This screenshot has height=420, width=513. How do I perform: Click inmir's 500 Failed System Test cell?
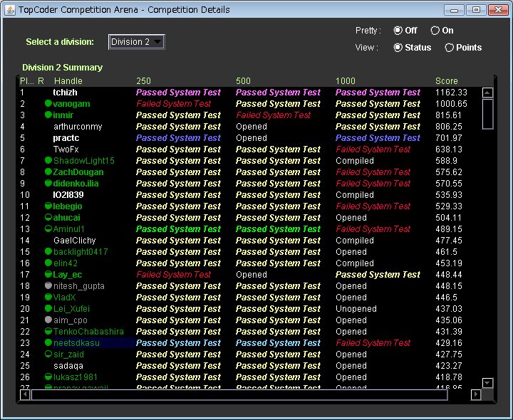273,115
